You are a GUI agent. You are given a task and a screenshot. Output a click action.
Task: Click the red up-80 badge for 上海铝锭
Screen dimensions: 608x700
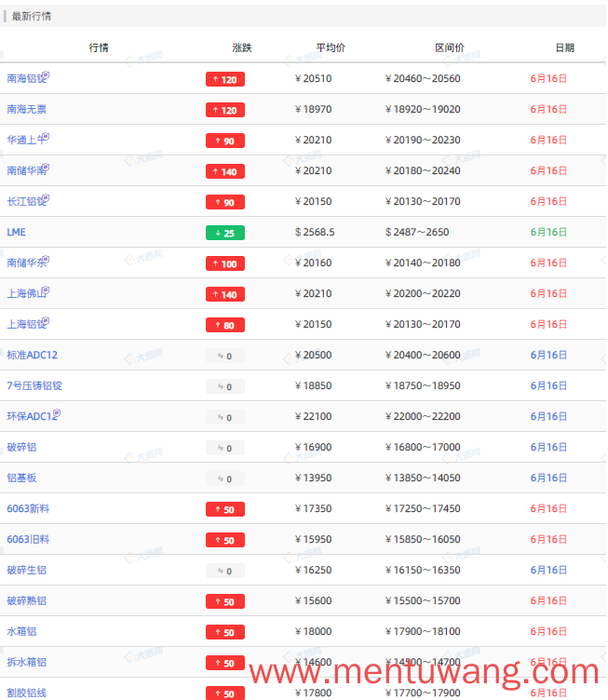pyautogui.click(x=225, y=326)
